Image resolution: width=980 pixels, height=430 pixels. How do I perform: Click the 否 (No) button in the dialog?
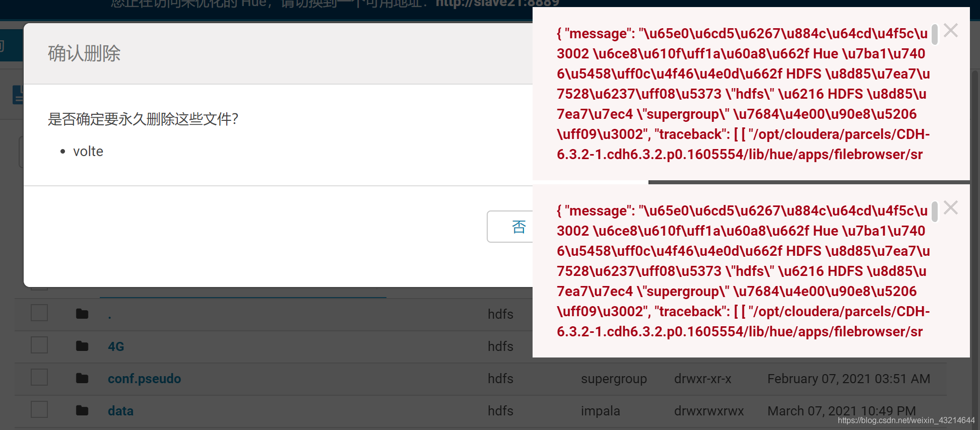(x=510, y=227)
